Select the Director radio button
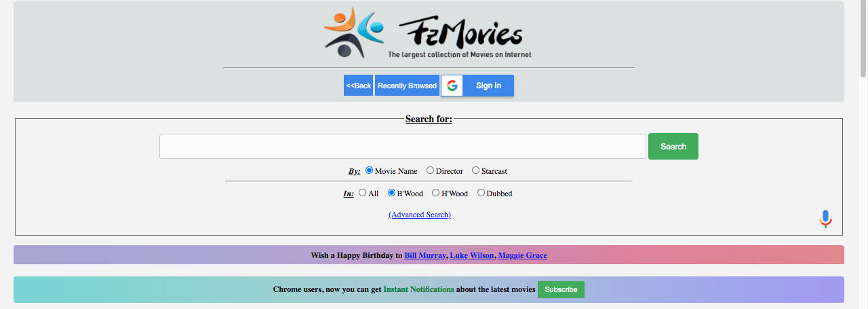The height and width of the screenshot is (309, 868). (x=431, y=170)
